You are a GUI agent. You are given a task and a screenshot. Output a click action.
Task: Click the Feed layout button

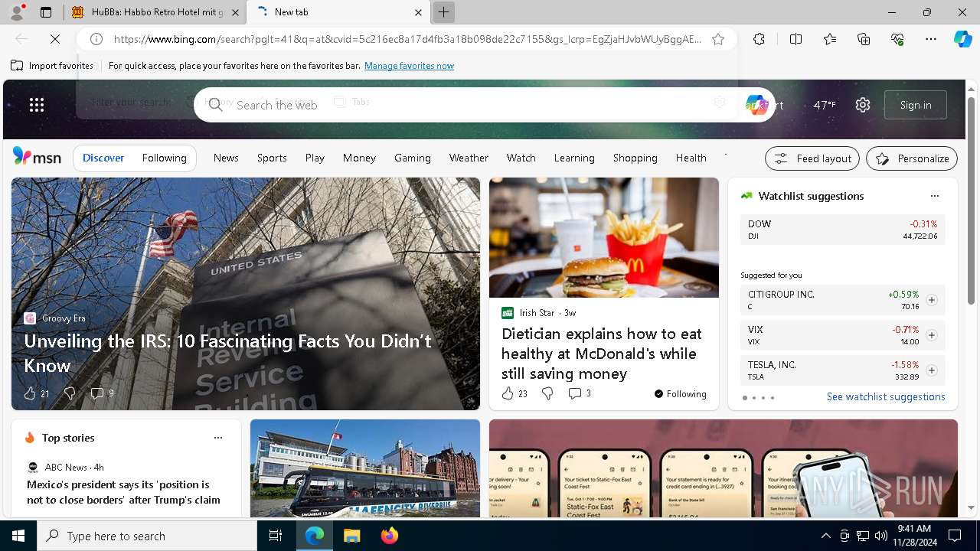(x=812, y=158)
